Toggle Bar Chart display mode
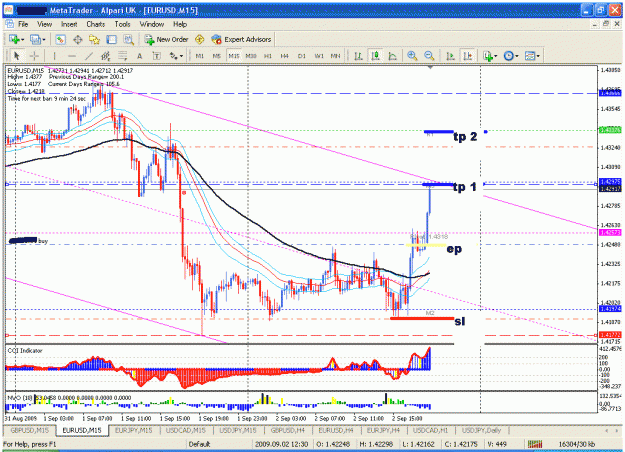This screenshot has height=452, width=625. pyautogui.click(x=358, y=56)
